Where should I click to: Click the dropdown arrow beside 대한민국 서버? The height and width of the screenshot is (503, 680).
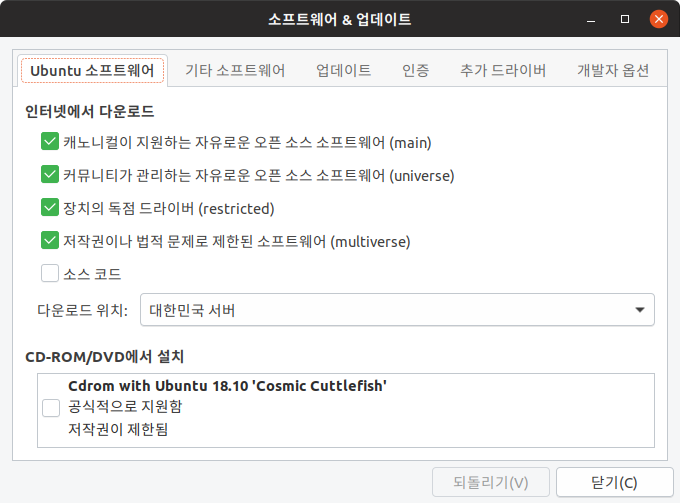pyautogui.click(x=640, y=310)
